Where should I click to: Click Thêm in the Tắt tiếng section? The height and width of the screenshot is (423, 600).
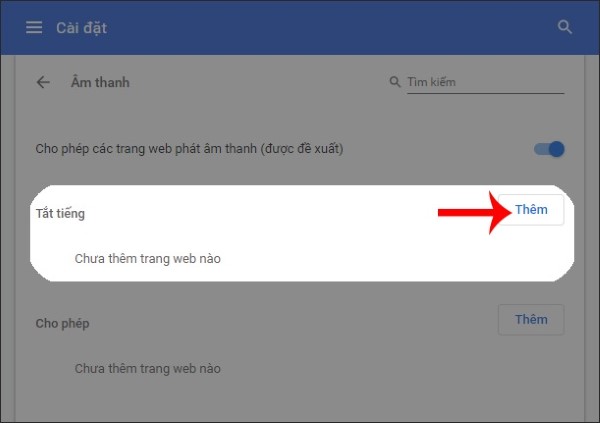tap(531, 210)
